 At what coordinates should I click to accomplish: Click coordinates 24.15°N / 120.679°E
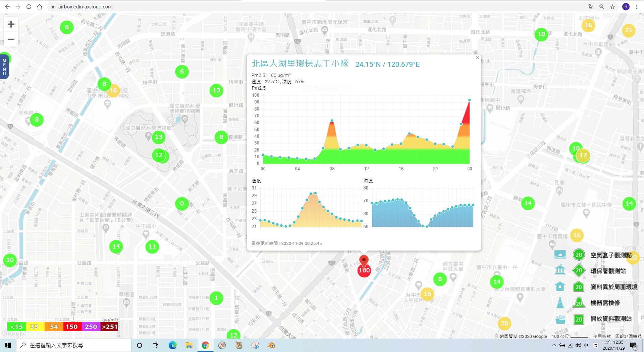pyautogui.click(x=387, y=64)
